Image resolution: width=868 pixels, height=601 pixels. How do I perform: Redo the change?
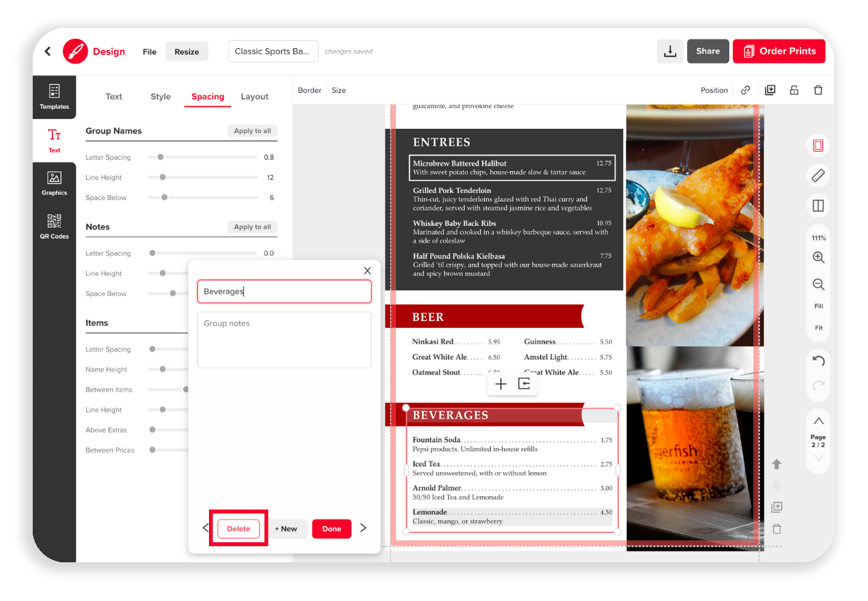point(819,385)
